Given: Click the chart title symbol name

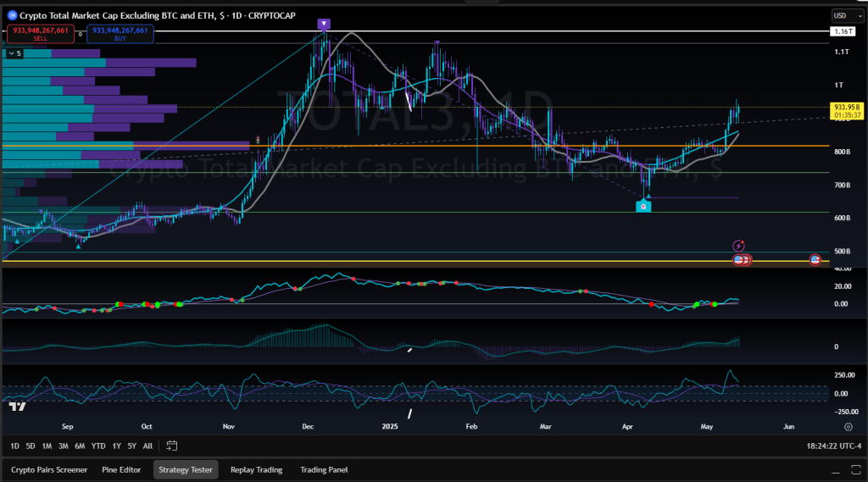Looking at the screenshot, I should 157,15.
